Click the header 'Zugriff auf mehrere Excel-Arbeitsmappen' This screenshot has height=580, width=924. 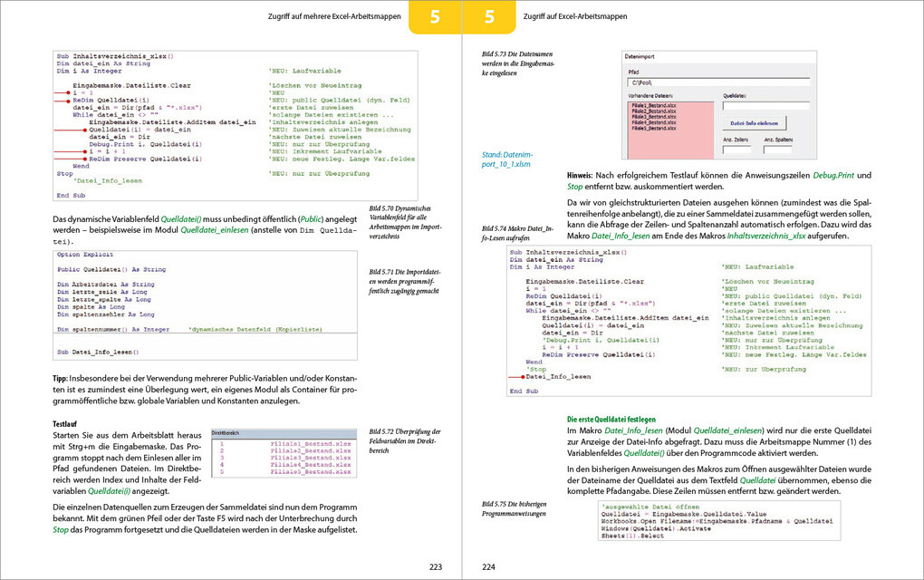point(334,16)
